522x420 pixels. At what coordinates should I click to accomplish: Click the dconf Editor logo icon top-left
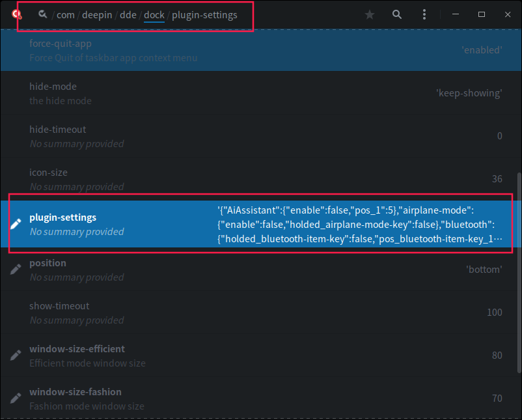(16, 14)
